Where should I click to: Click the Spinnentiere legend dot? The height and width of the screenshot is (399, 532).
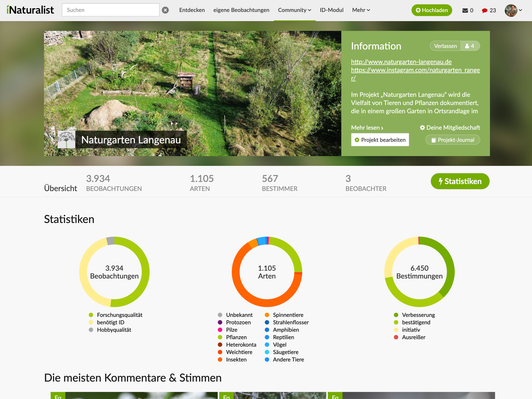pyautogui.click(x=267, y=315)
